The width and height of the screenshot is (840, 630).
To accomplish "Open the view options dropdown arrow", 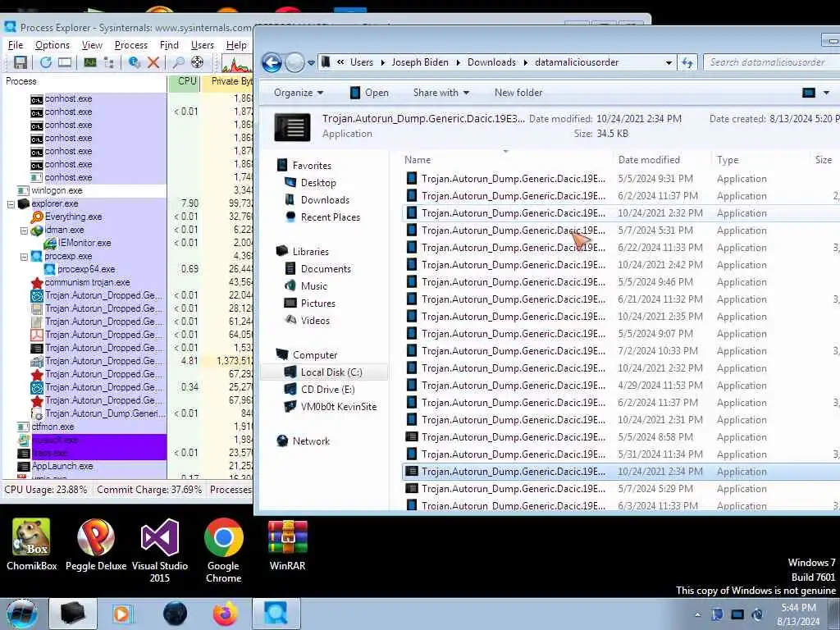I will coord(826,94).
